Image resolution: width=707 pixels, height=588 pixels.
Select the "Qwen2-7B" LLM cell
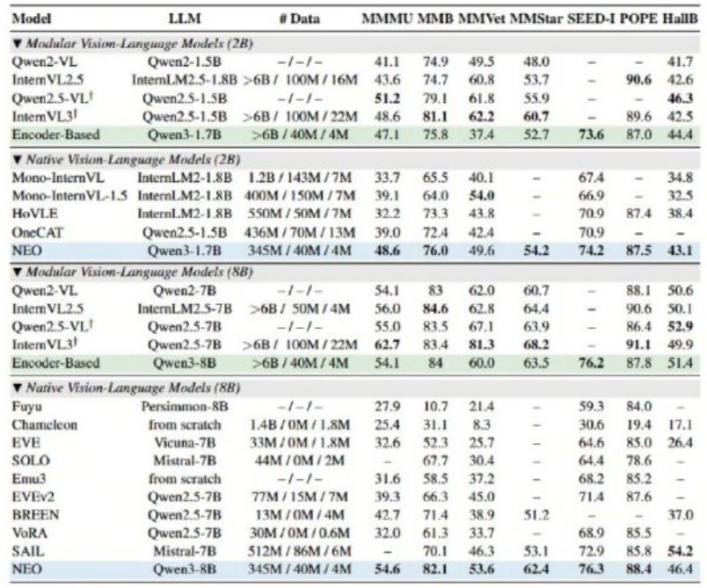pos(185,291)
